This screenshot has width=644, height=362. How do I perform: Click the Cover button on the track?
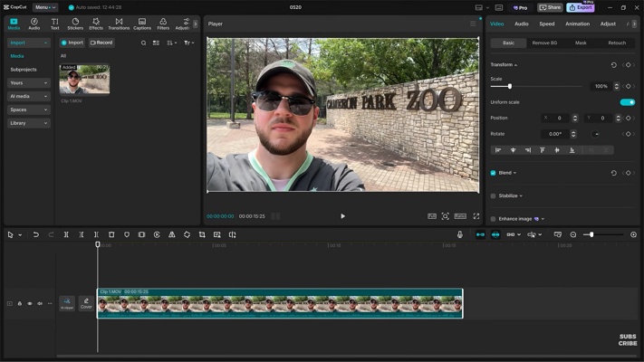point(86,304)
